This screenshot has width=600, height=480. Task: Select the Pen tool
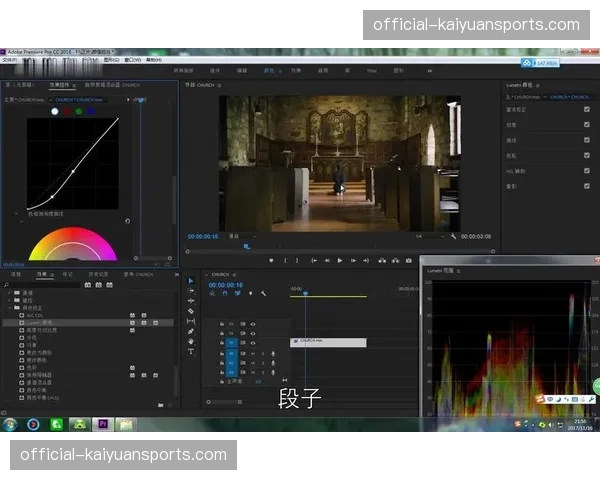click(191, 331)
